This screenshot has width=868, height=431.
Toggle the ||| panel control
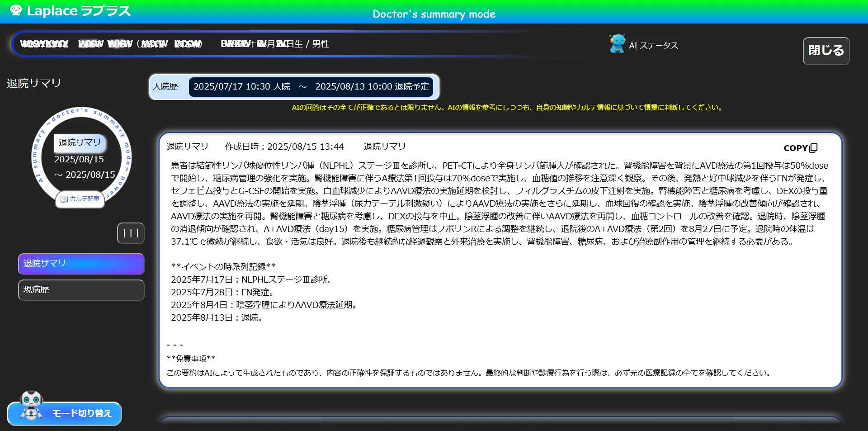click(130, 233)
